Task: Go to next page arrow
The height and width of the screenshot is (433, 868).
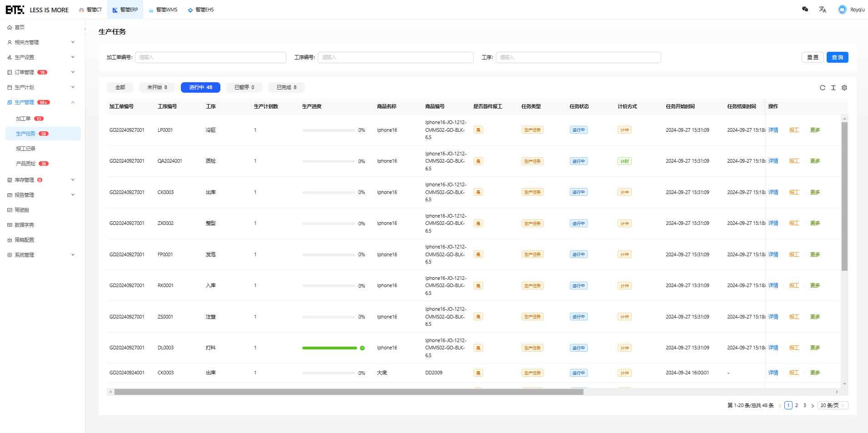Action: 813,406
